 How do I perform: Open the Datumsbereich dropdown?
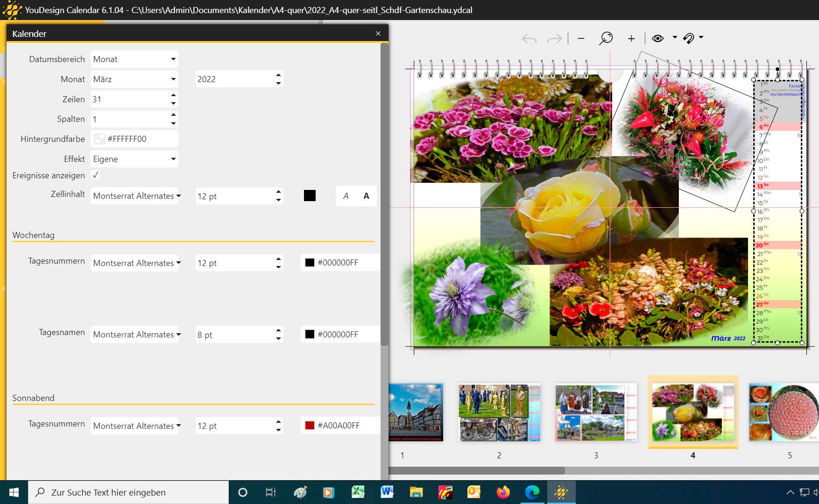tap(134, 59)
